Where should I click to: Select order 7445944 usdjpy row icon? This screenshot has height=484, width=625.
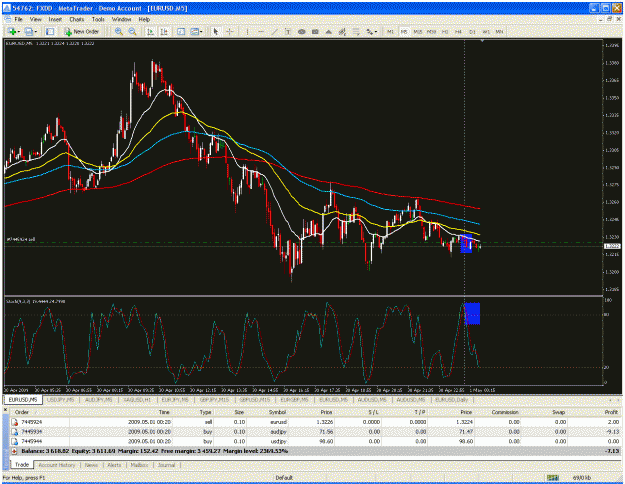tap(15, 441)
